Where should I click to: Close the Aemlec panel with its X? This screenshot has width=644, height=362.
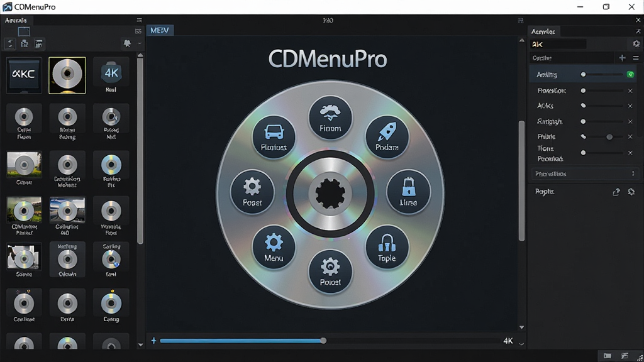[638, 31]
